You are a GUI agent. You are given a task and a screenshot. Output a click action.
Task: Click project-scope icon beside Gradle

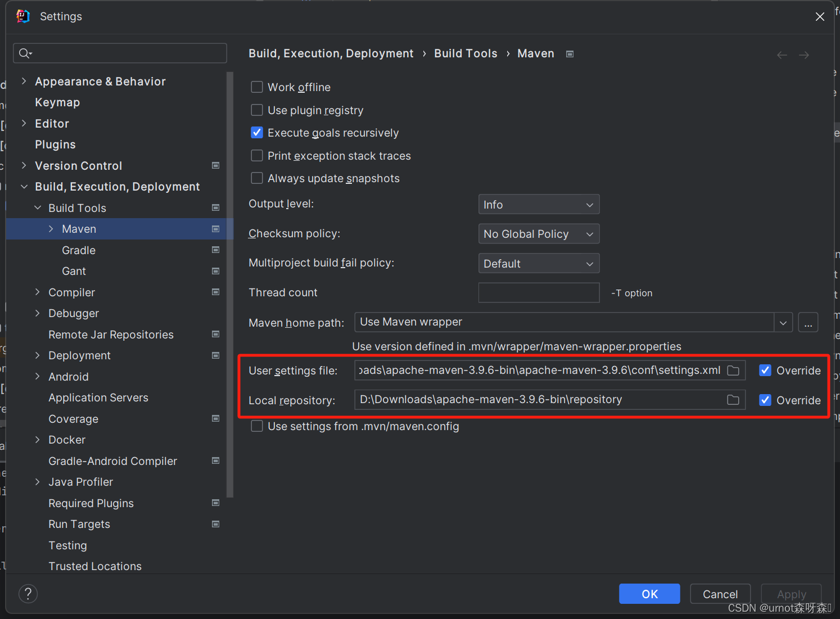click(x=215, y=250)
